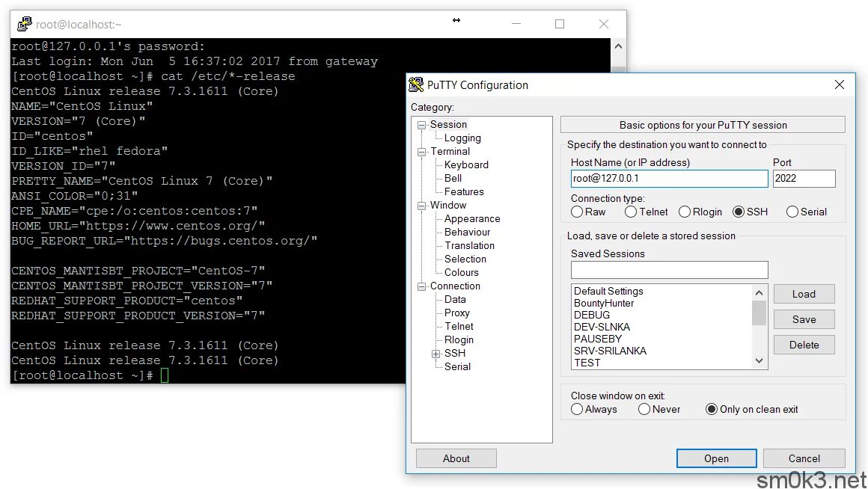This screenshot has height=489, width=868.
Task: Open the SSH category in tree
Action: click(x=454, y=353)
